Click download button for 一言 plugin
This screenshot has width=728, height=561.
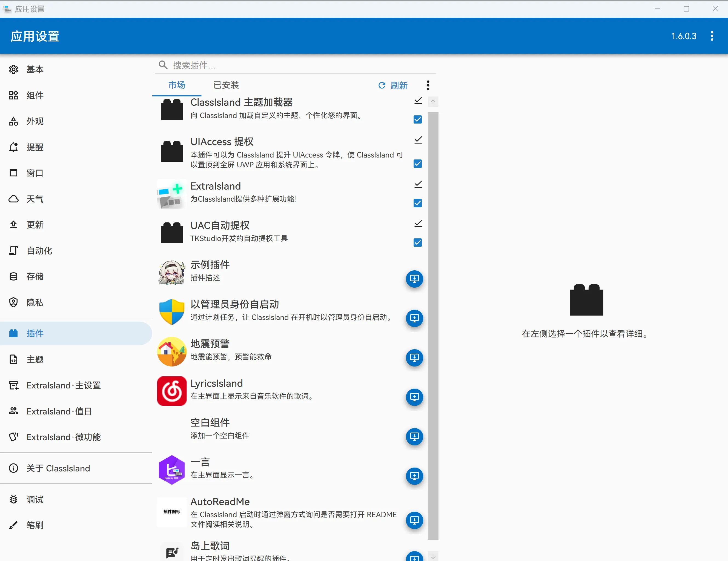click(x=414, y=476)
